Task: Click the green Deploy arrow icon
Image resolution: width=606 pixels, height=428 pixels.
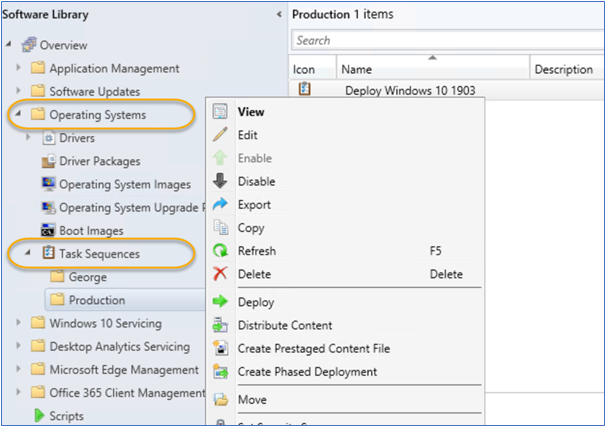Action: coord(221,302)
